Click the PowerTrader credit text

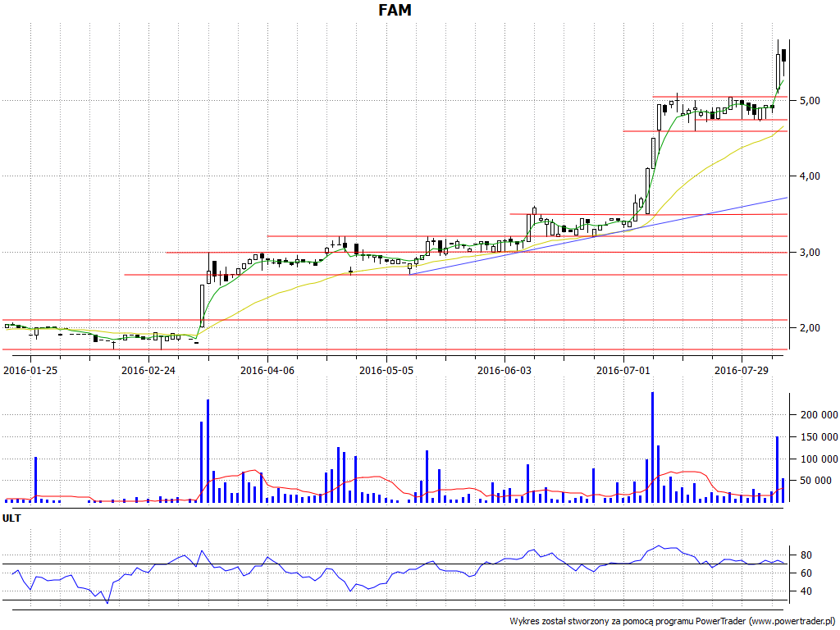click(x=673, y=622)
